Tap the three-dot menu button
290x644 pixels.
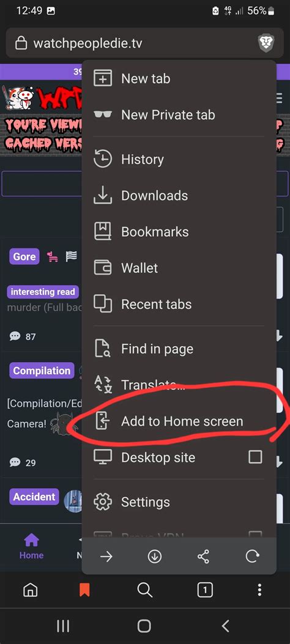point(259,590)
